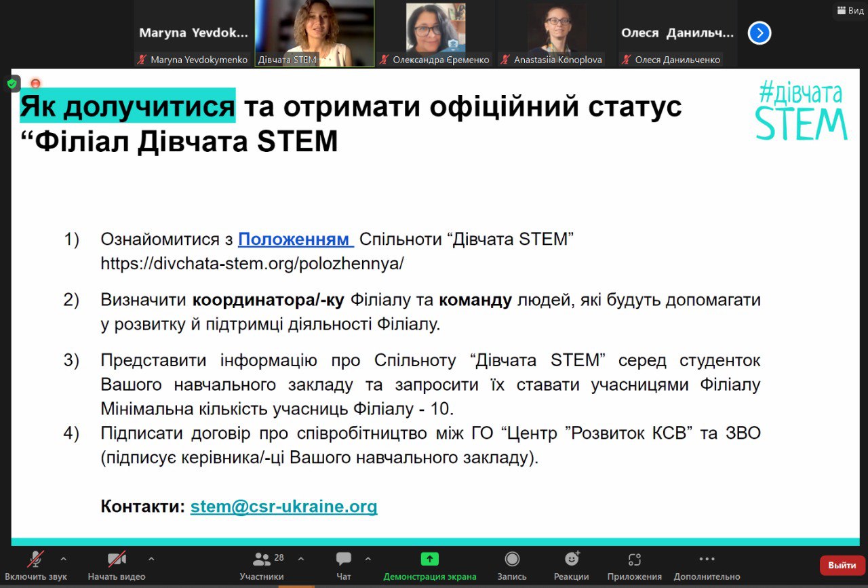Open the Положенням hyperlink in slide

pos(296,239)
